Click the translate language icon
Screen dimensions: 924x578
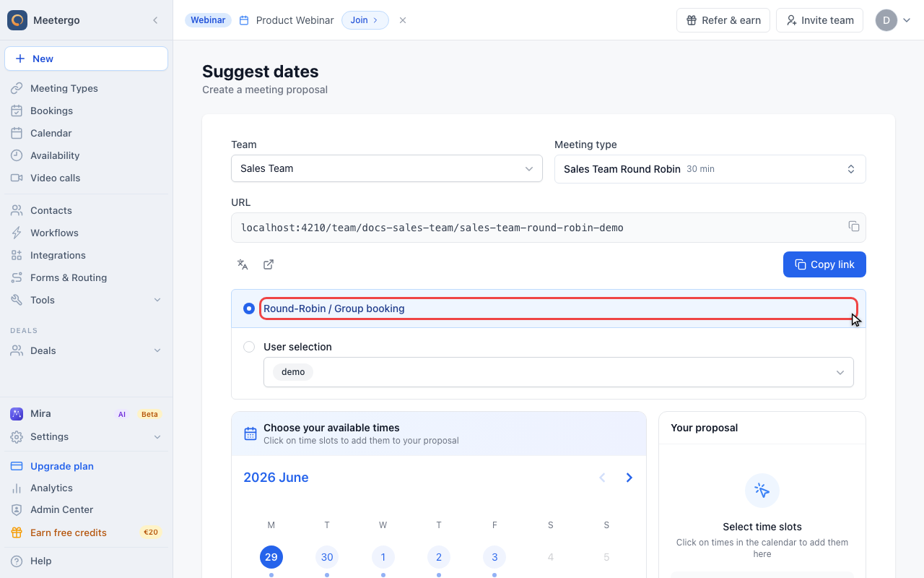click(x=243, y=264)
